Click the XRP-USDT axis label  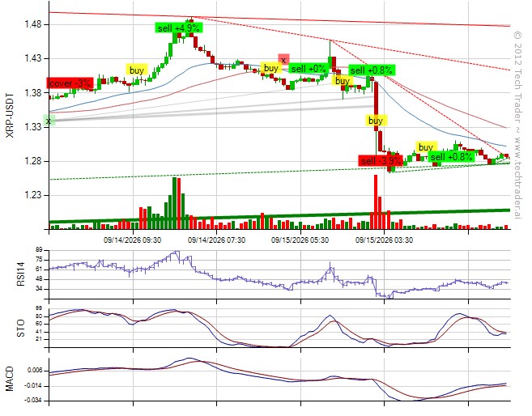11,115
